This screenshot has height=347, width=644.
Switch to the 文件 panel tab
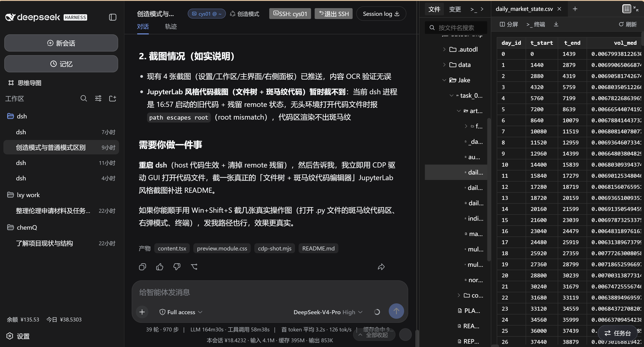click(x=434, y=9)
